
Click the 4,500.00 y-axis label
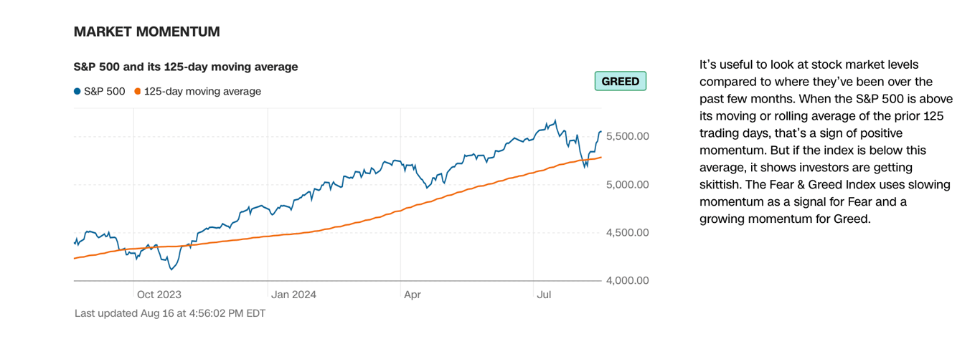[x=628, y=232]
